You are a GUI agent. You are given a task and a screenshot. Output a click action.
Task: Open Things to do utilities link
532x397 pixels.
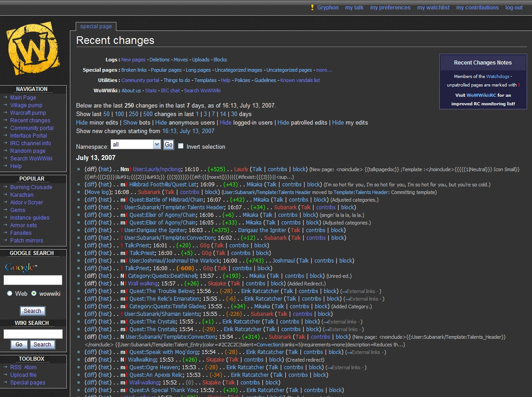click(x=177, y=80)
